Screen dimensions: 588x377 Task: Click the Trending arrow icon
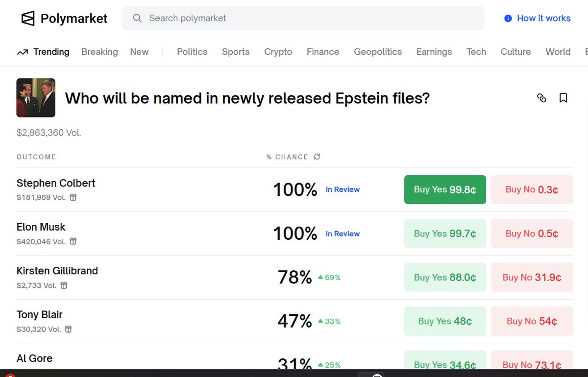[x=23, y=52]
